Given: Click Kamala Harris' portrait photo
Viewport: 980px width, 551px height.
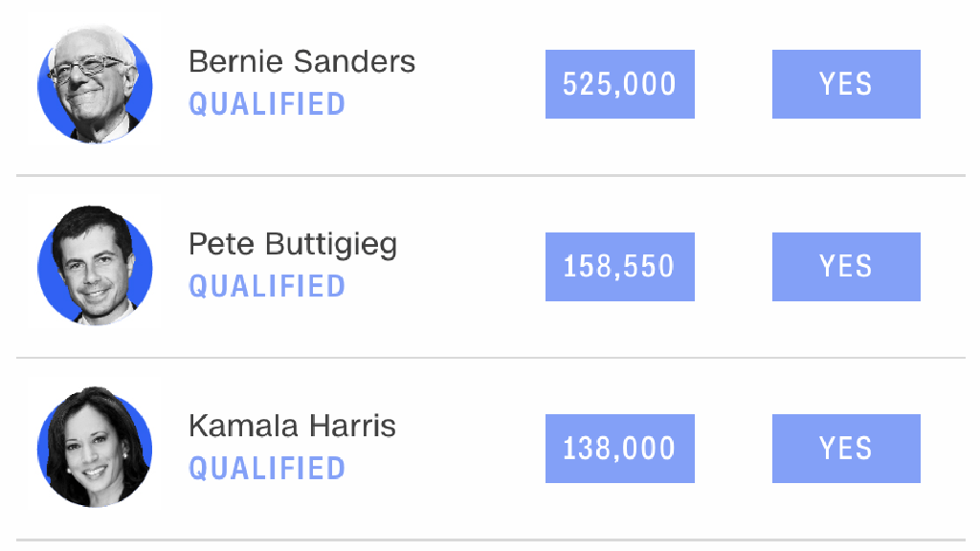Looking at the screenshot, I should click(95, 448).
